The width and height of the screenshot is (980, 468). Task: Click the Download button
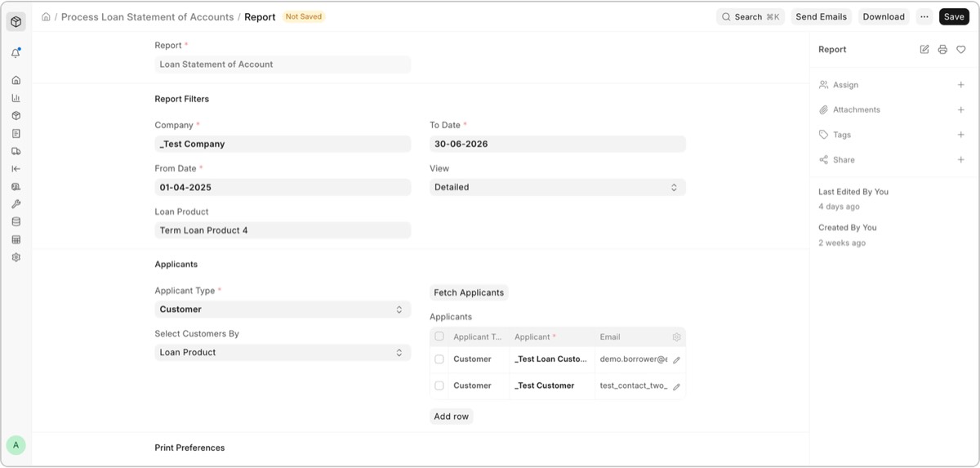pos(884,16)
